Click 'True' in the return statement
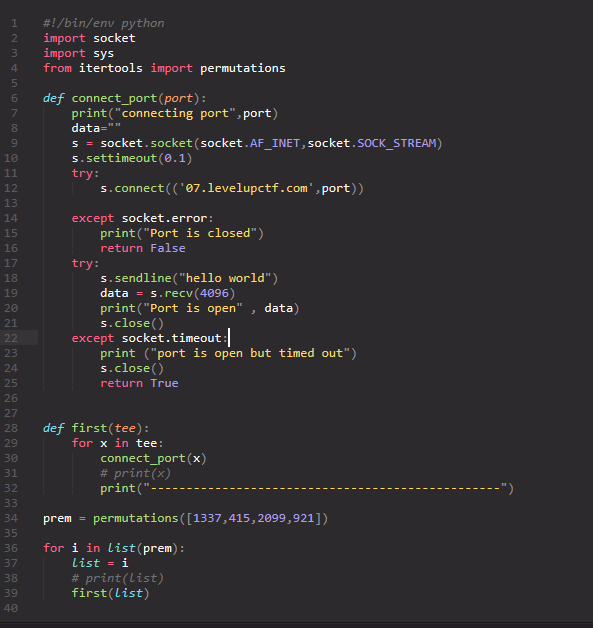The image size is (593, 628). [x=164, y=383]
